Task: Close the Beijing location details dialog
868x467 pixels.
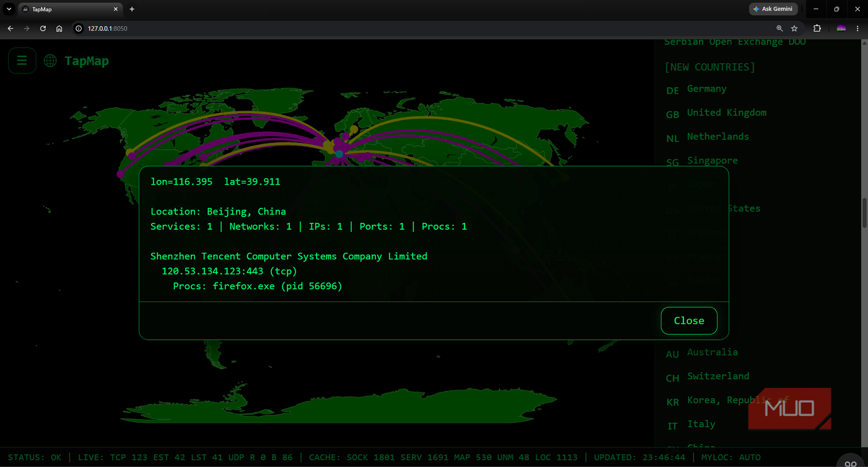Action: pos(689,321)
